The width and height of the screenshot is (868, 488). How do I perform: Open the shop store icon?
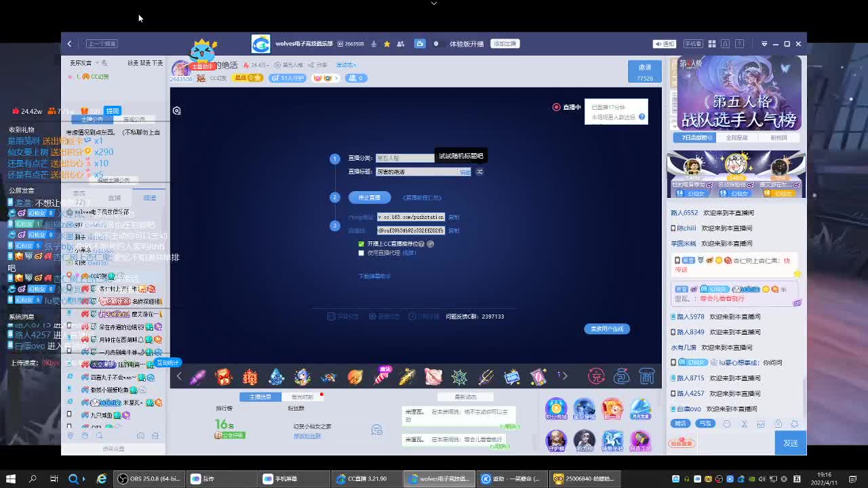point(647,375)
